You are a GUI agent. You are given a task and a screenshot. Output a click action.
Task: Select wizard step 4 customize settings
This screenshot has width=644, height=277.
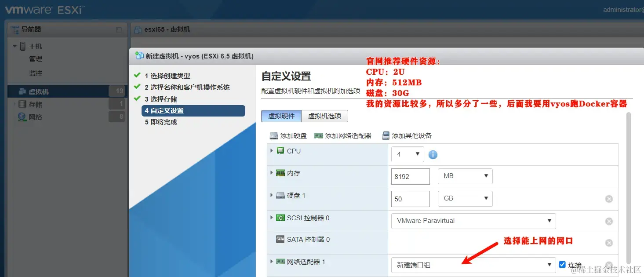(x=193, y=111)
